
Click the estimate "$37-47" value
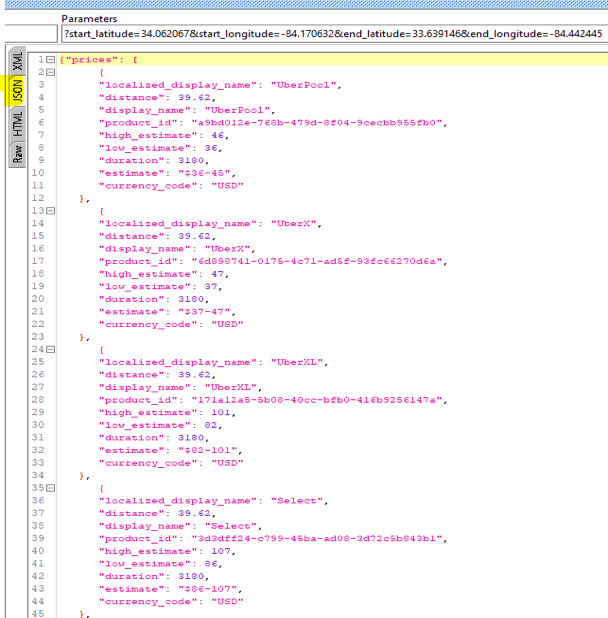204,312
